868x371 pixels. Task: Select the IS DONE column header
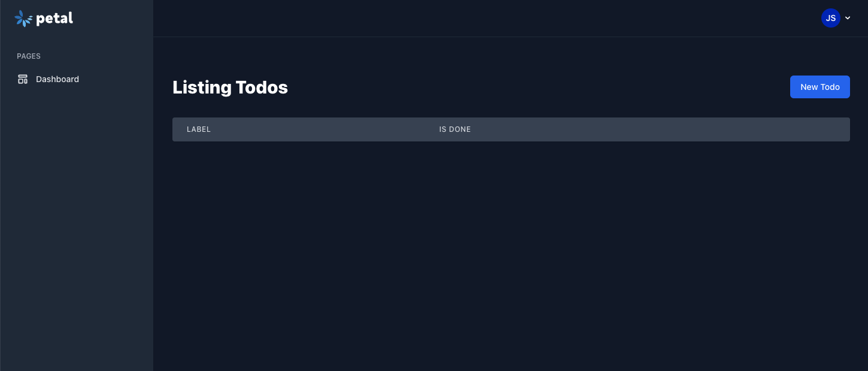(455, 129)
